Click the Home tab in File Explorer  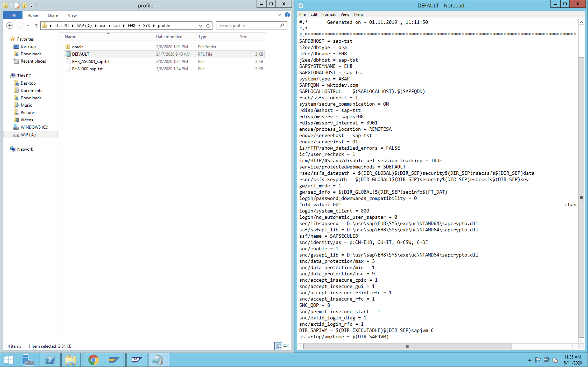coord(33,15)
